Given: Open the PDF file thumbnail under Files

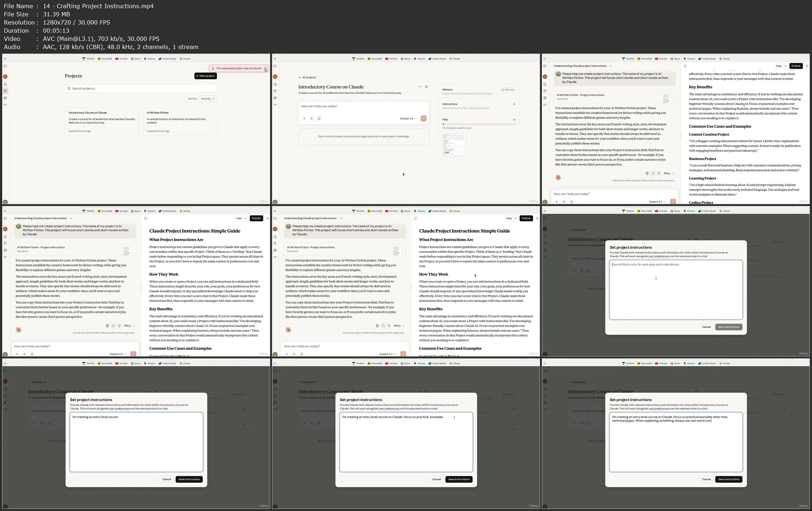Looking at the screenshot, I should 453,144.
